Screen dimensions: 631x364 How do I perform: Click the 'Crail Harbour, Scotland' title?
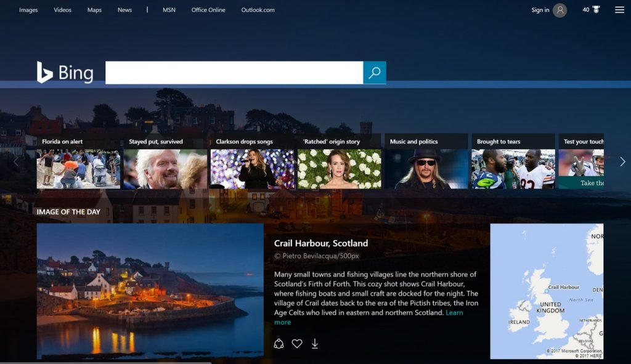[320, 243]
